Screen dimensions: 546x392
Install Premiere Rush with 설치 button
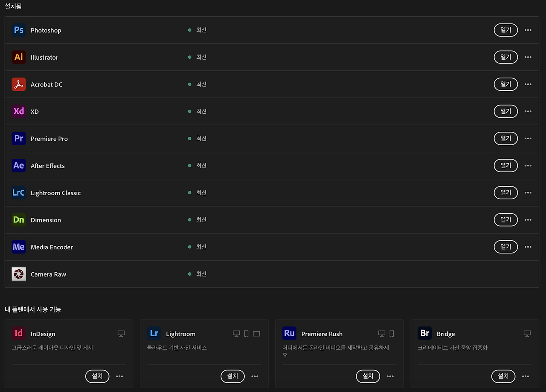[x=368, y=376]
